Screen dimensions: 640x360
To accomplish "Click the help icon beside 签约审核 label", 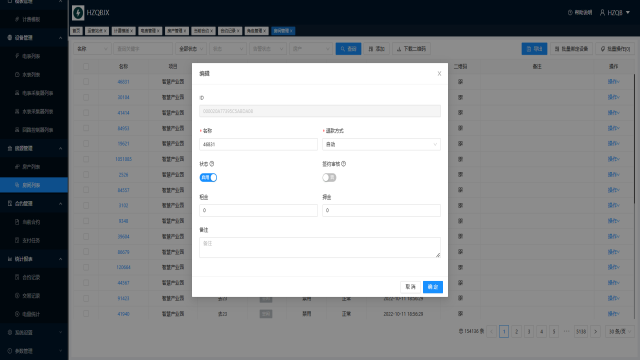I will pyautogui.click(x=343, y=164).
